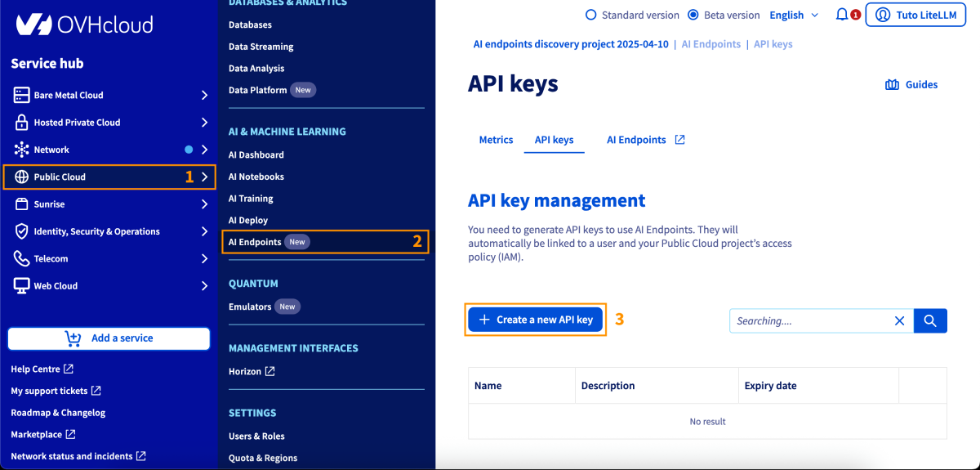Screen dimensions: 980x470
Task: Select the Standard version radio button
Action: coord(592,15)
